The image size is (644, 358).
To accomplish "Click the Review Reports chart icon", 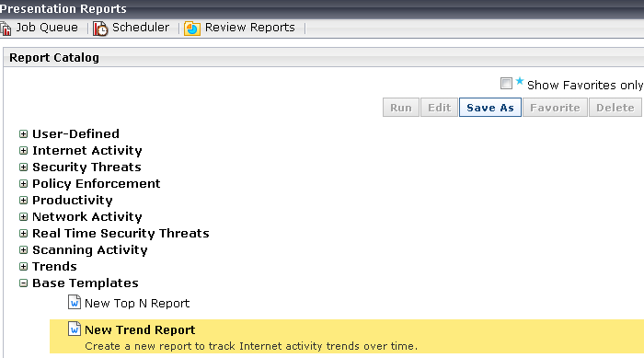I will pos(192,29).
